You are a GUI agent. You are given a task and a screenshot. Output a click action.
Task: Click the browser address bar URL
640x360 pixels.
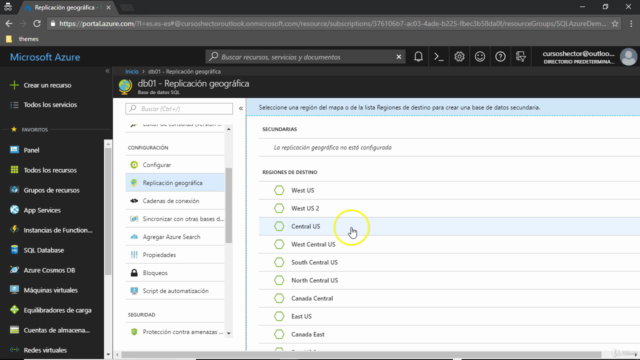[332, 24]
